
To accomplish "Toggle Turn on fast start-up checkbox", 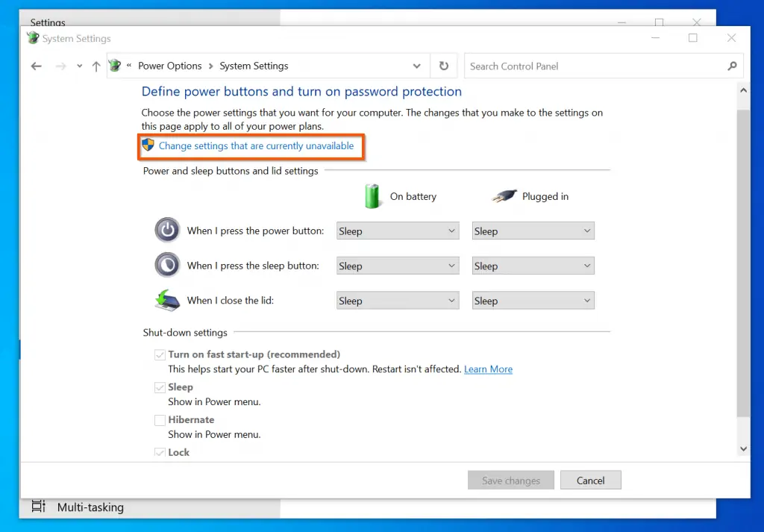I will pos(160,355).
